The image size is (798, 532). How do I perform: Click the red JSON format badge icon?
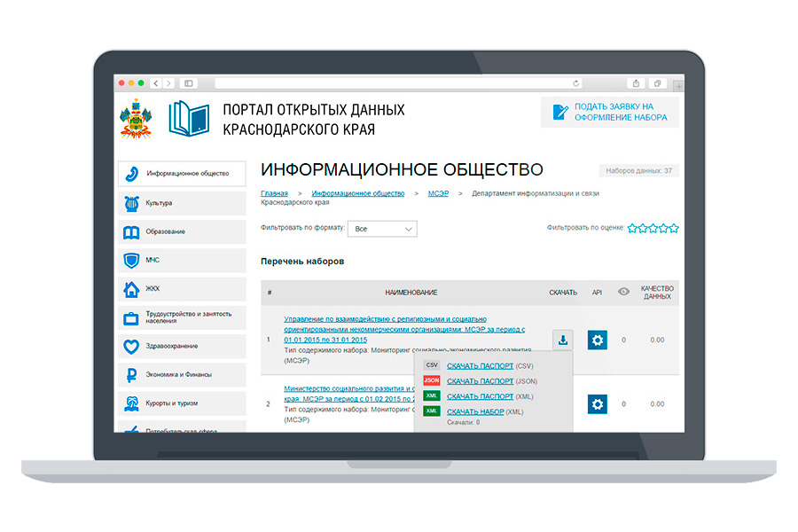(432, 380)
